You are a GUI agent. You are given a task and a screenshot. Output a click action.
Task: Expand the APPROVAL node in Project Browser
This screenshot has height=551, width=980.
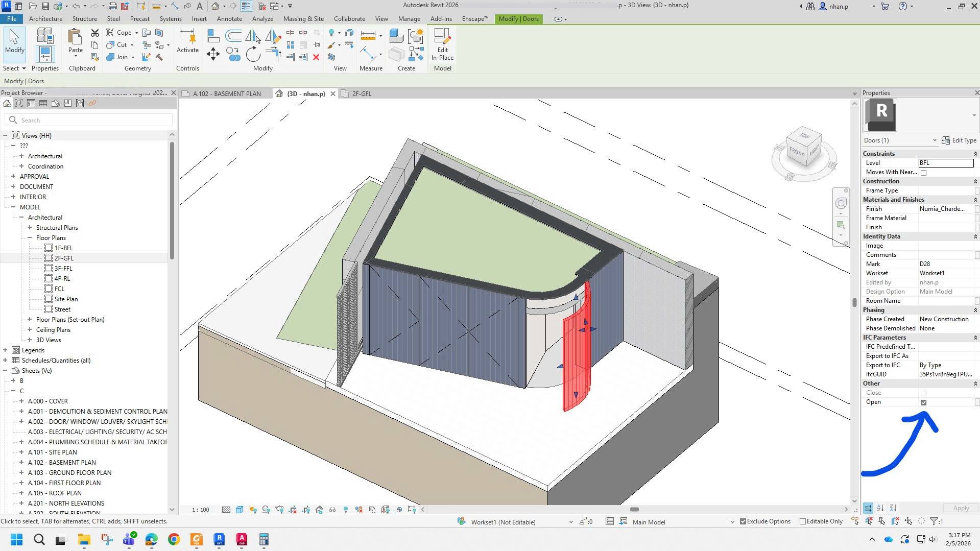[x=13, y=176]
